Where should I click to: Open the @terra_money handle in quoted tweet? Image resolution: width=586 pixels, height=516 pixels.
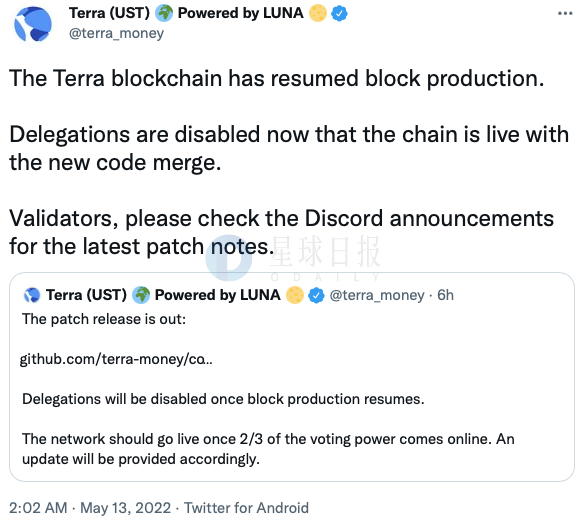coord(377,295)
